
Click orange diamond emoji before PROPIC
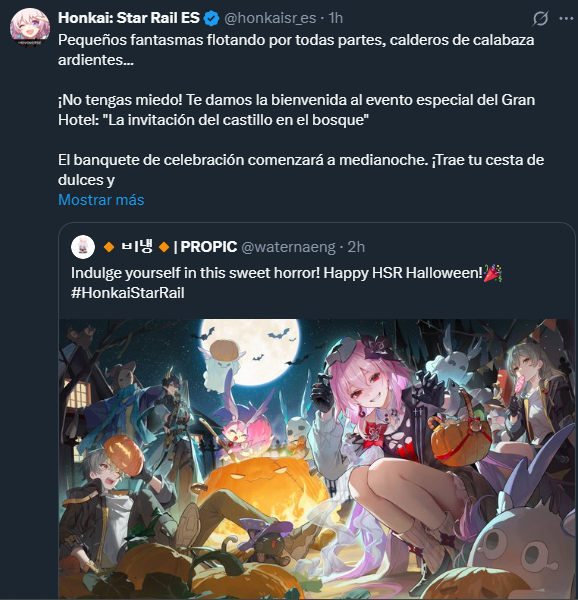pyautogui.click(x=164, y=247)
